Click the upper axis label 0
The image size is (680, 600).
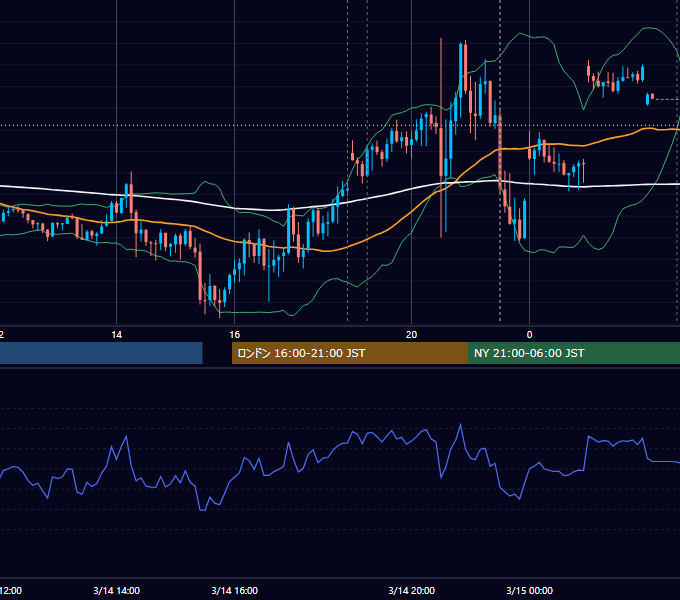tap(529, 335)
